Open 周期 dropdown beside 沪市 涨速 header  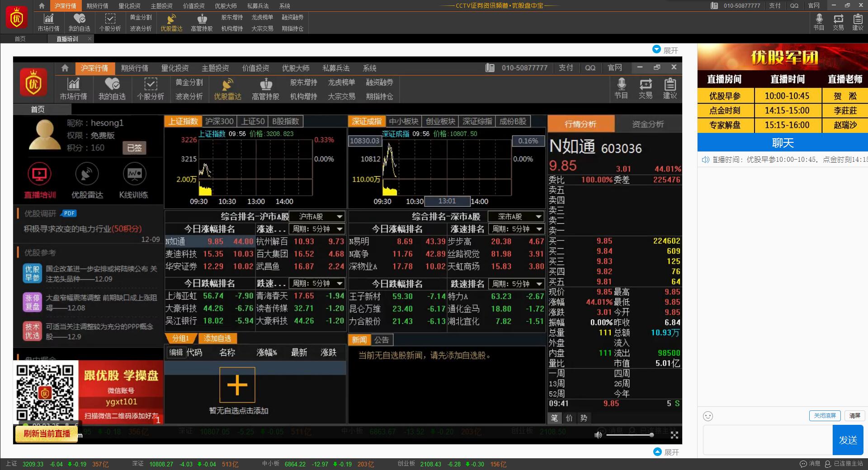click(317, 229)
